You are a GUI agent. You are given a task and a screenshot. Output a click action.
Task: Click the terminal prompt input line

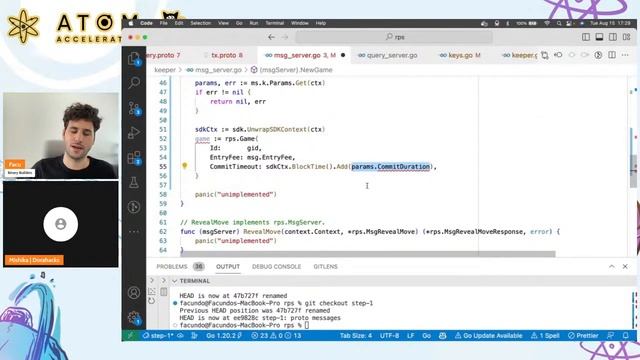coord(244,325)
